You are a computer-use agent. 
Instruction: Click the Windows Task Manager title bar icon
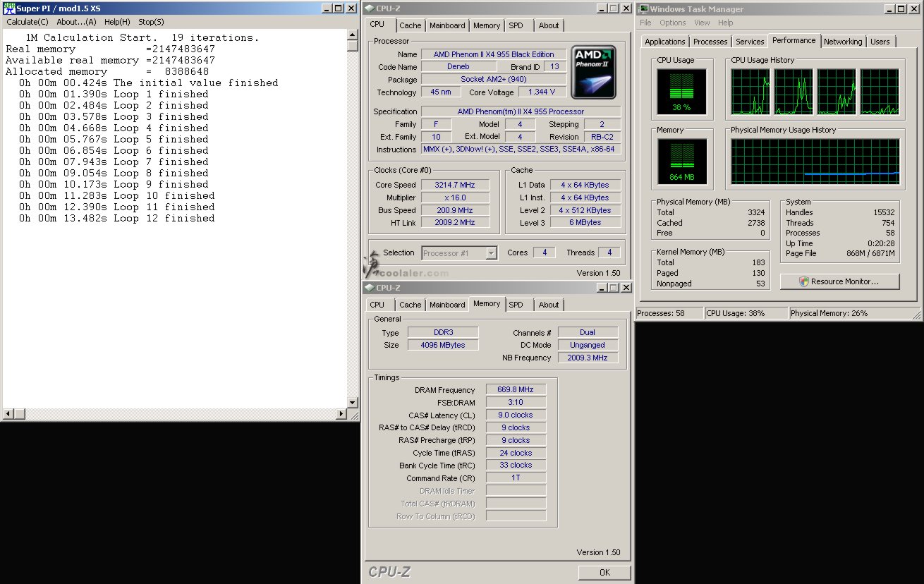[643, 9]
